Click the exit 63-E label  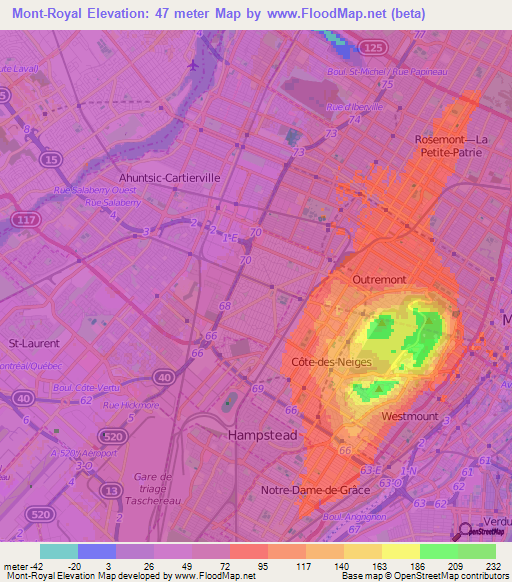pos(370,470)
